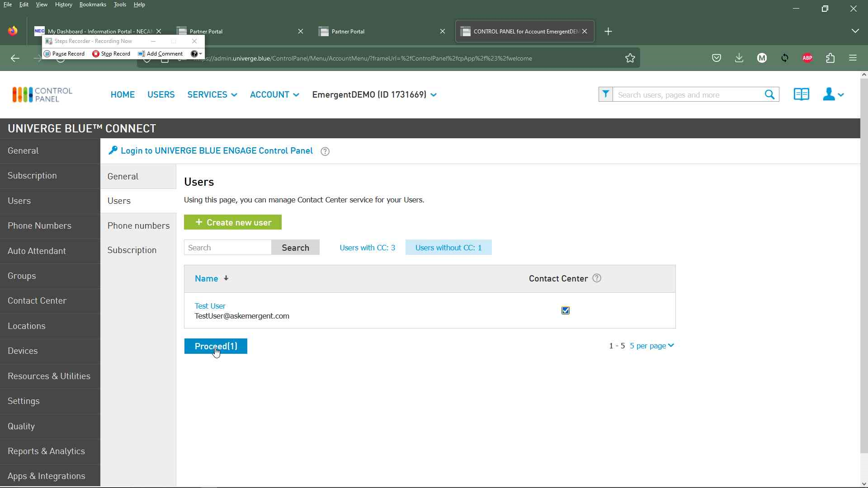This screenshot has width=868, height=488.
Task: Click Add Comment in Steps Recorder
Action: click(x=160, y=54)
